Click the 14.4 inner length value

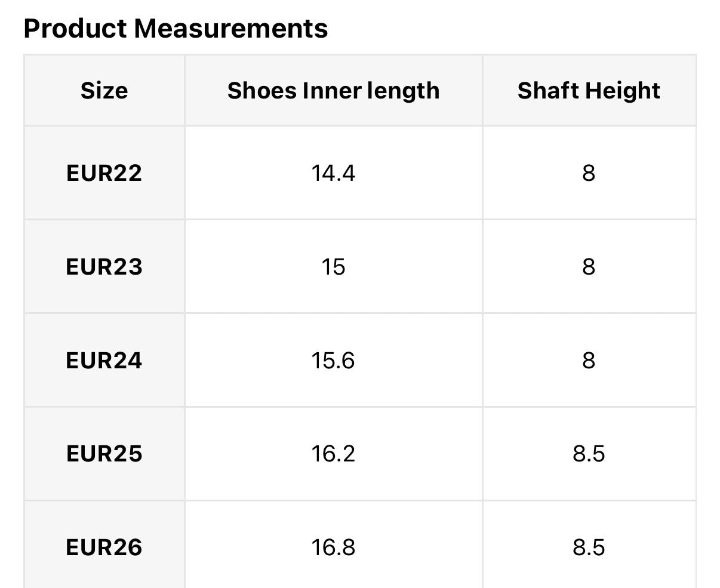pos(333,173)
